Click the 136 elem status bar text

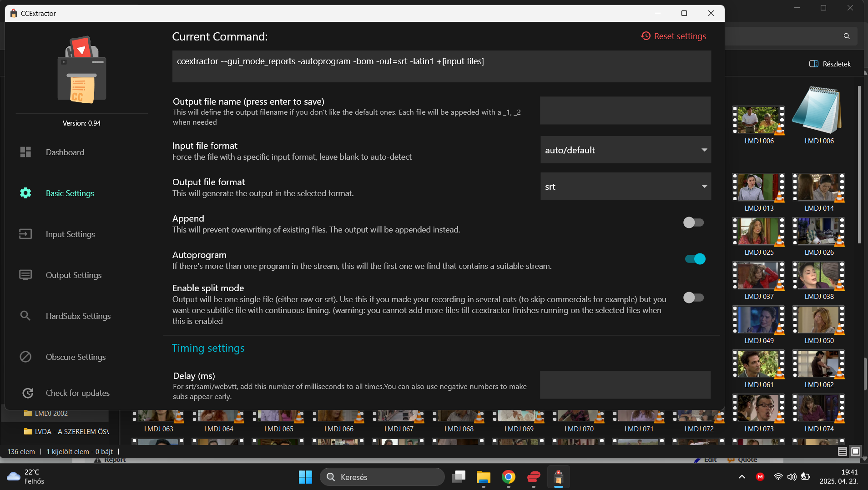tap(21, 451)
